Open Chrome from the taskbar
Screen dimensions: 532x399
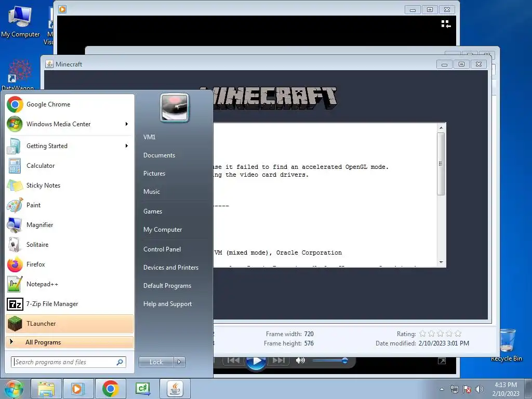pyautogui.click(x=110, y=389)
